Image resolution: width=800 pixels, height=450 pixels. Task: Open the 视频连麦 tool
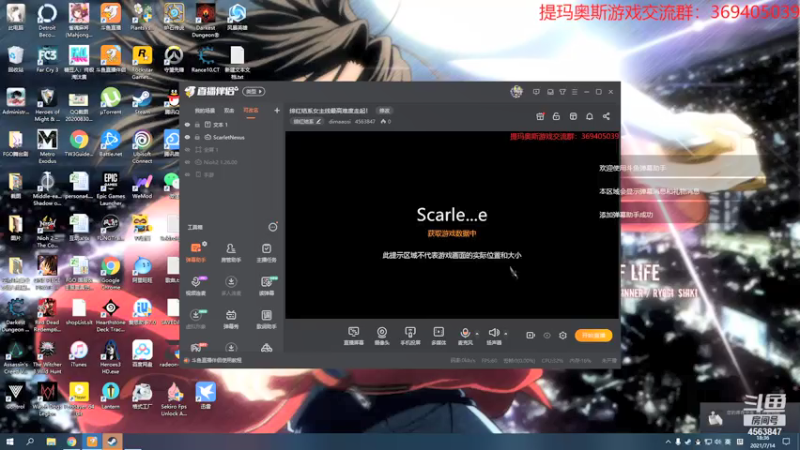click(196, 286)
